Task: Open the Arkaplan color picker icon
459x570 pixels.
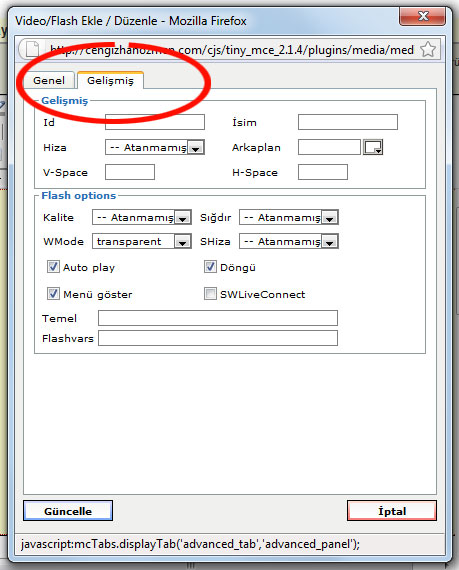Action: point(373,147)
